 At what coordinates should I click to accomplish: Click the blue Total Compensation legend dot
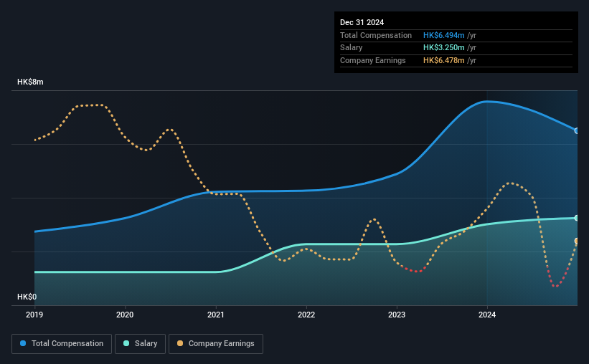[23, 343]
